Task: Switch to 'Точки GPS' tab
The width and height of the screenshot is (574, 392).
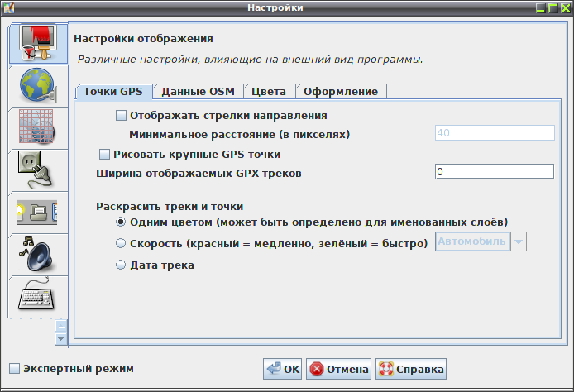Action: click(113, 92)
